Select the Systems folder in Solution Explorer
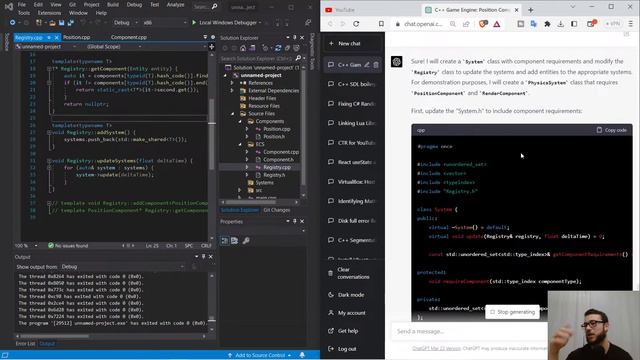Screen dimensions: 640x360 tap(264, 182)
